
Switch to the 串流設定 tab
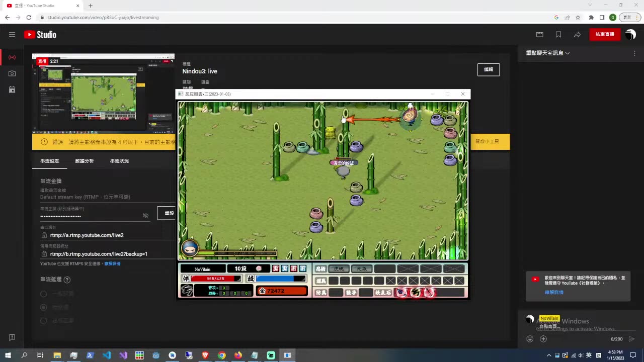50,161
